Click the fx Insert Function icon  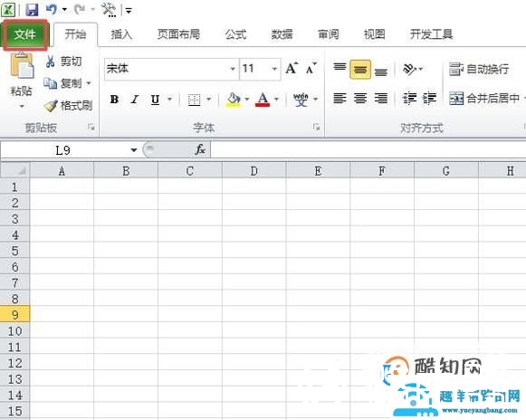200,149
